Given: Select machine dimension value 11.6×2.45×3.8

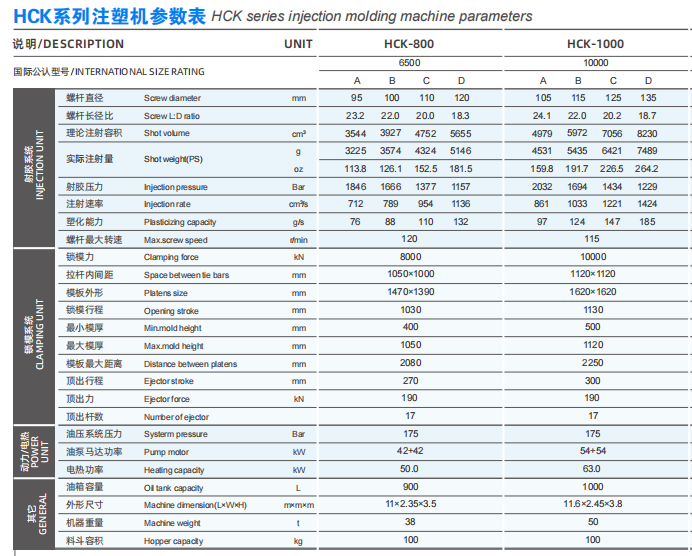Looking at the screenshot, I should [593, 504].
